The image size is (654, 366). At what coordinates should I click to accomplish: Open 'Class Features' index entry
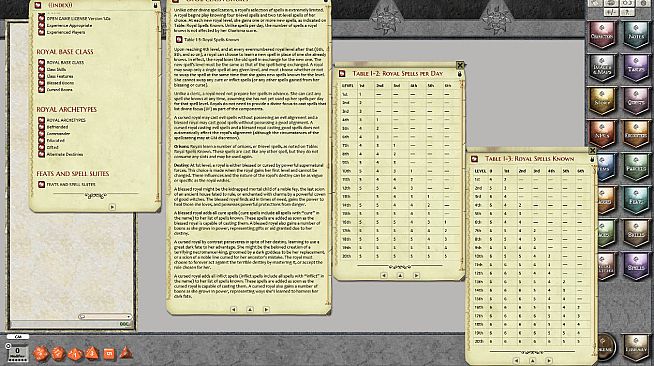[x=60, y=76]
